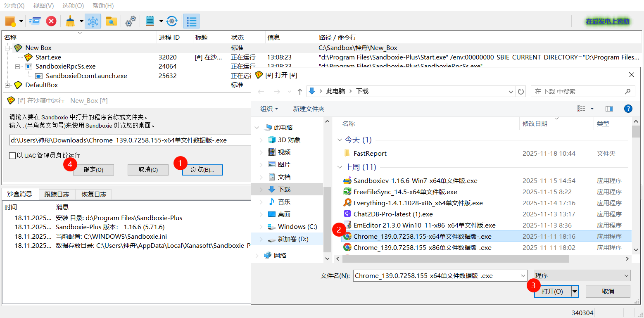This screenshot has height=318, width=644.
Task: Click the refresh button beside address bar
Action: click(521, 91)
